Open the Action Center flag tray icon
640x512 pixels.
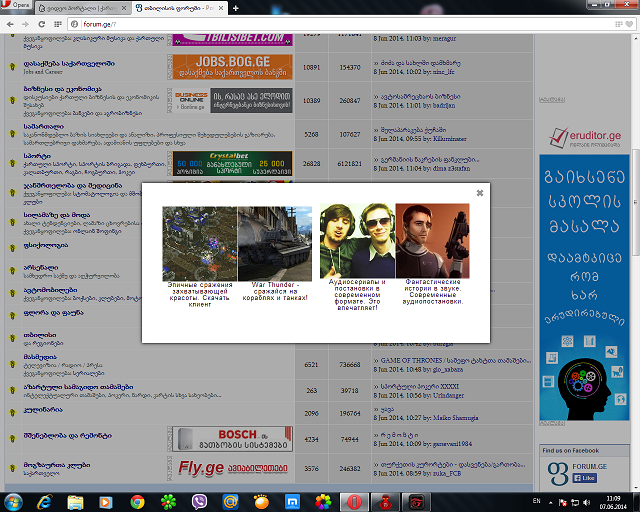point(562,502)
